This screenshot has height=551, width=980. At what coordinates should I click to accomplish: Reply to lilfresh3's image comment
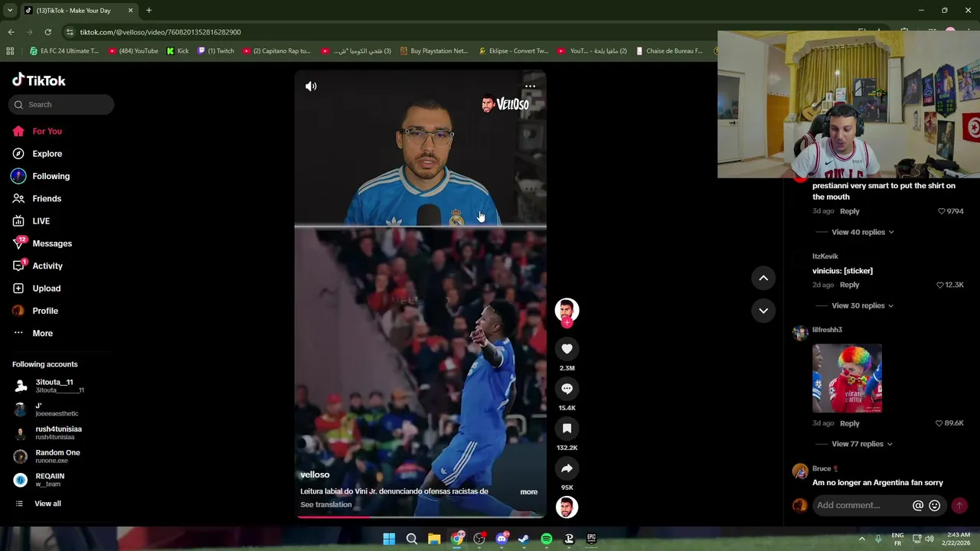coord(849,423)
